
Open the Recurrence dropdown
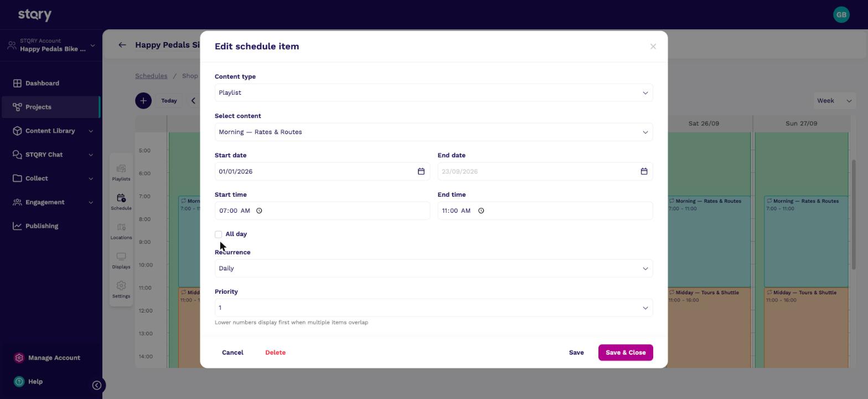click(x=433, y=269)
